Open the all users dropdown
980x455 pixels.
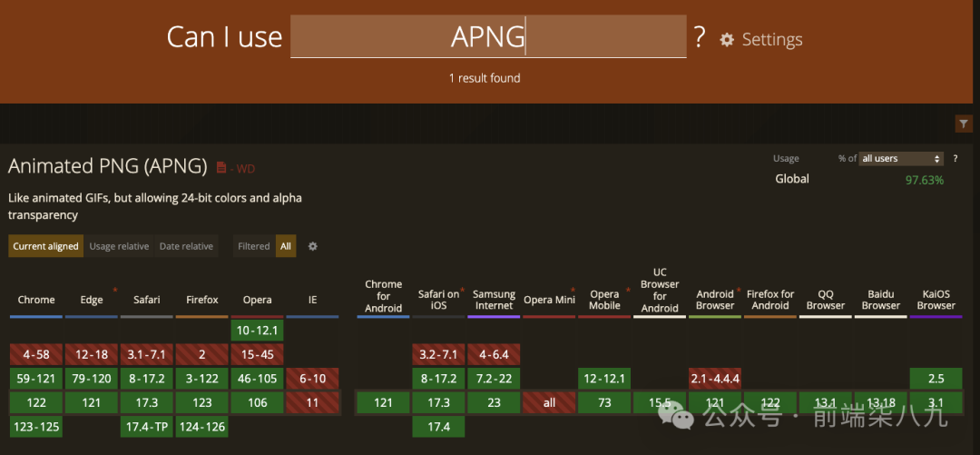pos(901,159)
